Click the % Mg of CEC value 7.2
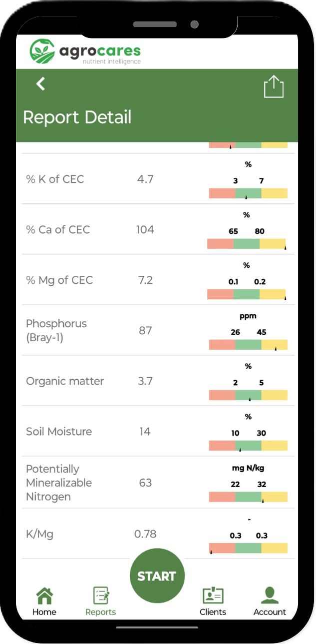316x644 pixels. coord(145,280)
